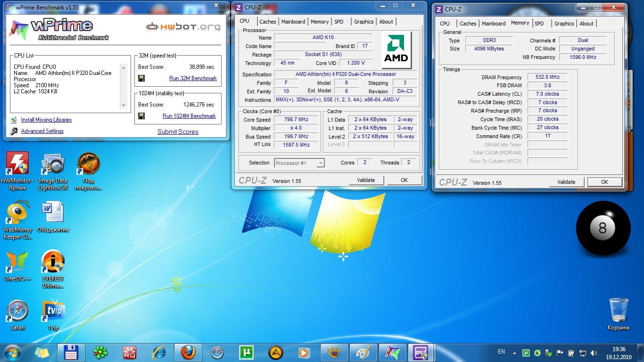Open uTorrent from the taskbar
The image size is (644, 362).
click(x=246, y=352)
